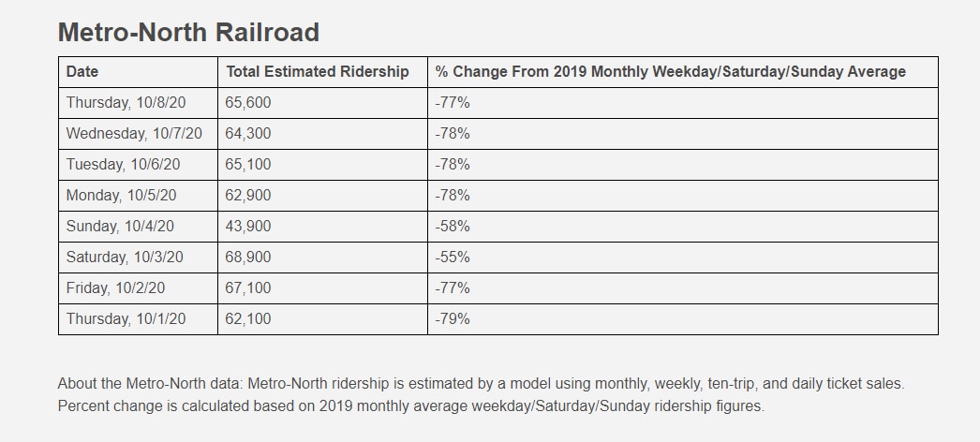Select the Saturday, 10/3/20 date cell
980x442 pixels.
tap(125, 258)
